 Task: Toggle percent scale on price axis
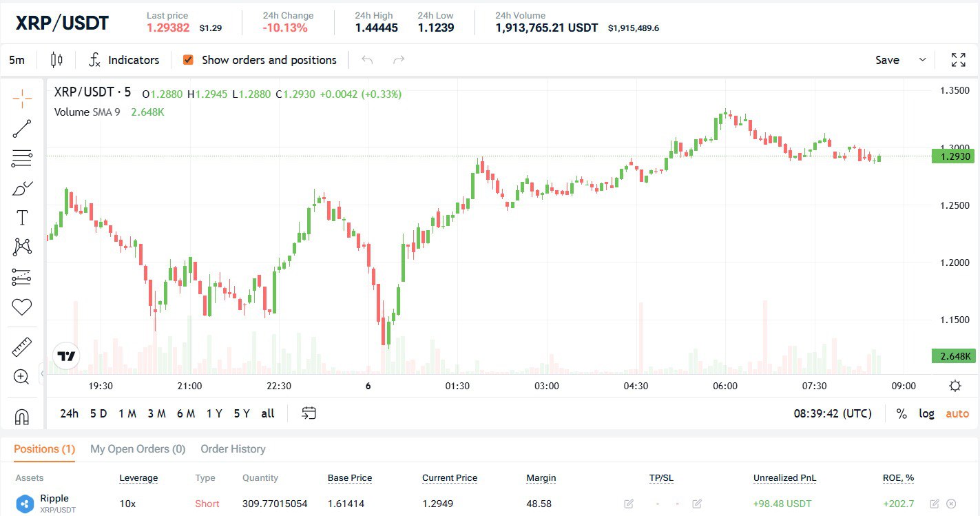click(x=901, y=413)
